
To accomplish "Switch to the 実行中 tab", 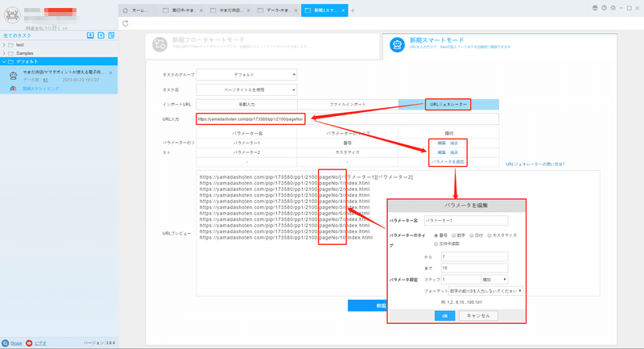I will pyautogui.click(x=181, y=10).
